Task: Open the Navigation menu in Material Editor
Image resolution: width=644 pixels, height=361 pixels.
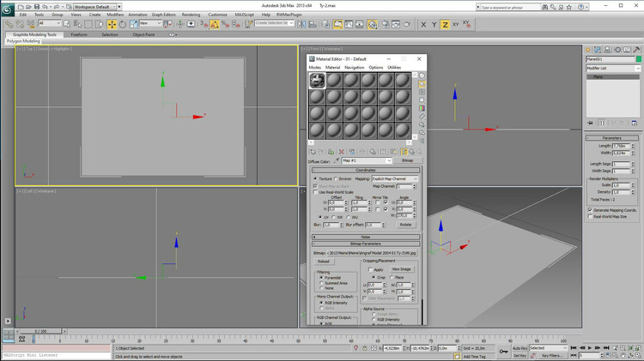Action: (355, 67)
